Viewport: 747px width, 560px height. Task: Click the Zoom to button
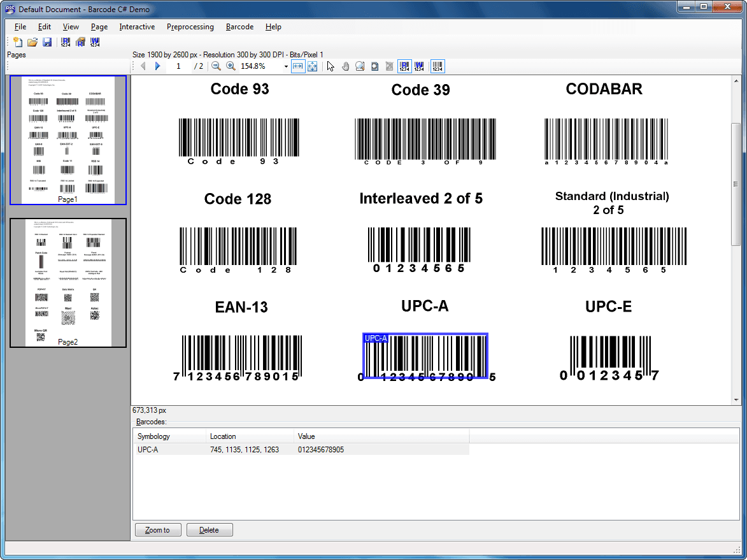click(x=158, y=530)
